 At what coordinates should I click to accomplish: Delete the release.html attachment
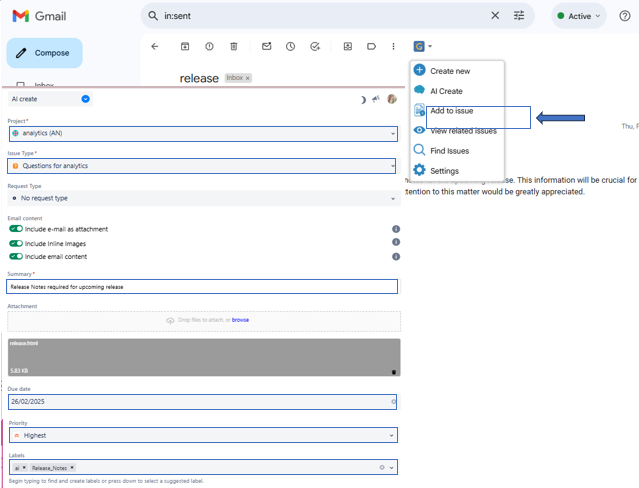point(393,371)
